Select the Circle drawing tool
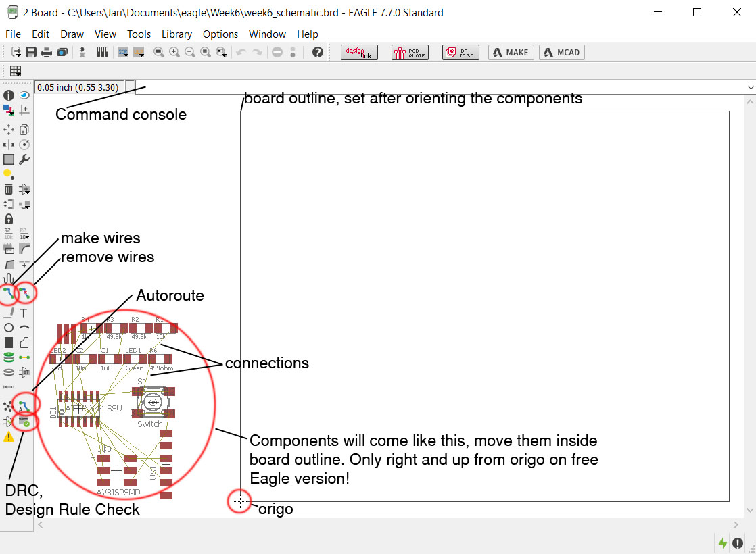The image size is (756, 554). 9,328
